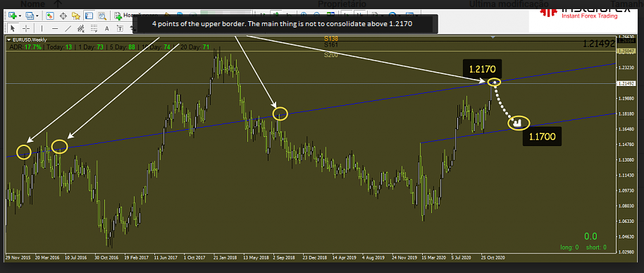644x273 pixels.
Task: Select the diagonal trendline tool
Action: point(68,28)
